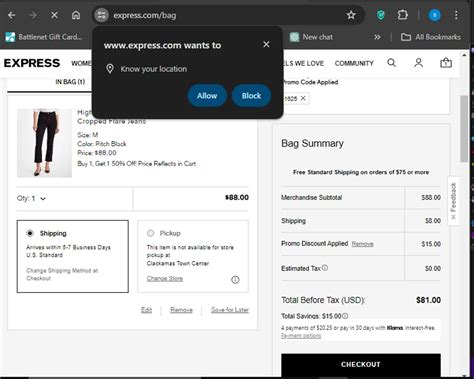Viewport: 474px width, 379px height.
Task: Click the 'Price: $88.00' text
Action: click(x=97, y=153)
